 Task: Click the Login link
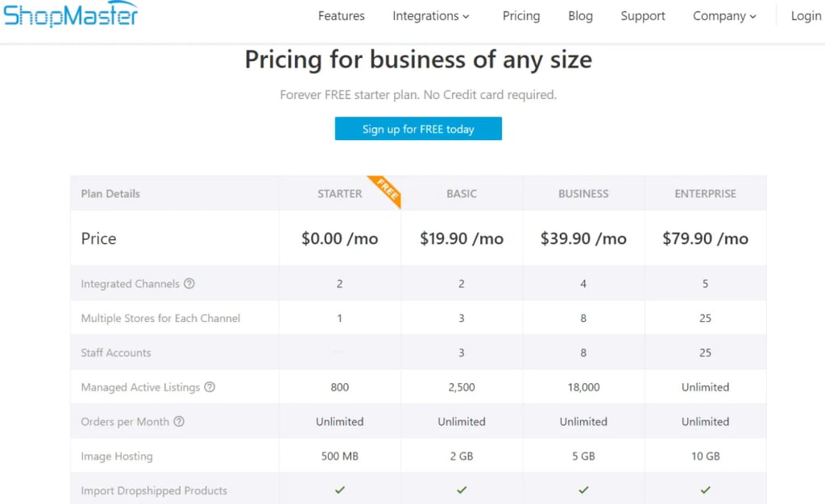[x=806, y=16]
